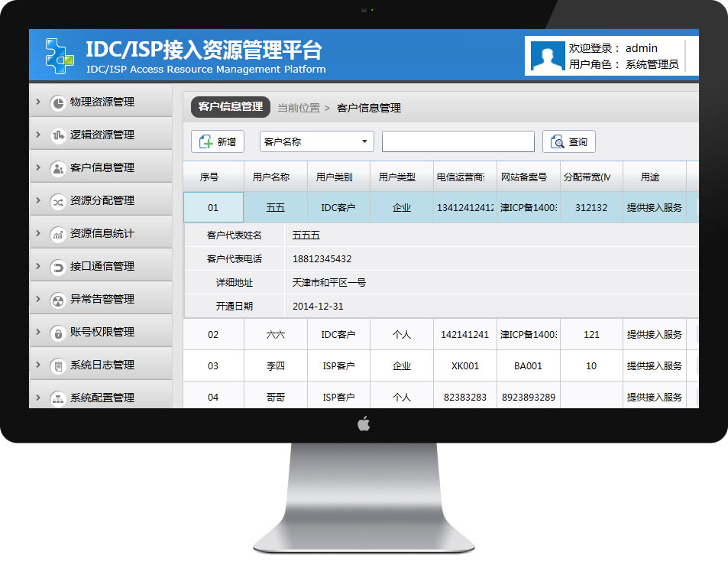Expand the 系统配置管理 chevron arrow
The width and height of the screenshot is (728, 565).
(38, 398)
